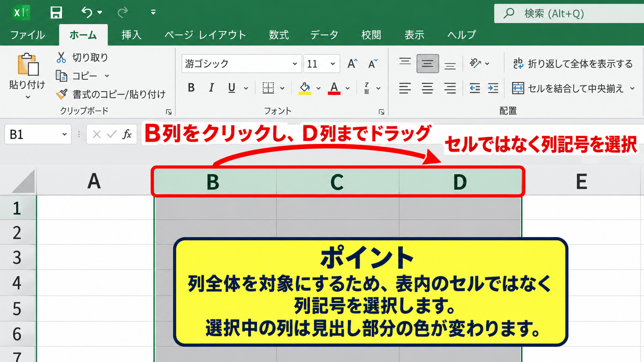Click the Save floppy disk icon

[56, 13]
